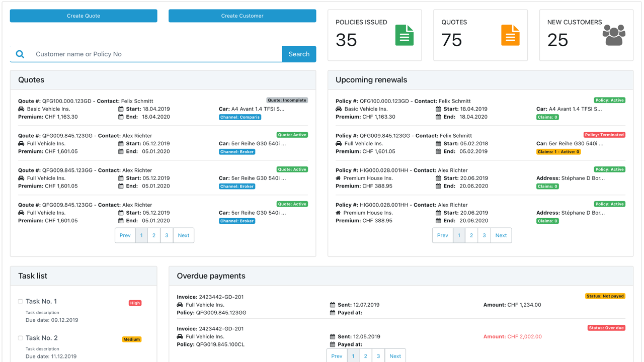The image size is (644, 362).
Task: Click the magnifier icon in search bar
Action: click(x=20, y=54)
